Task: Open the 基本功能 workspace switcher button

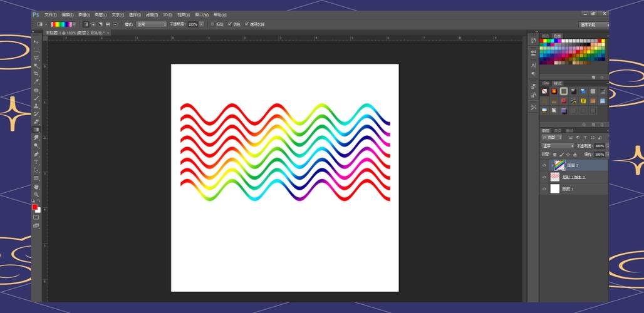Action: (593, 24)
